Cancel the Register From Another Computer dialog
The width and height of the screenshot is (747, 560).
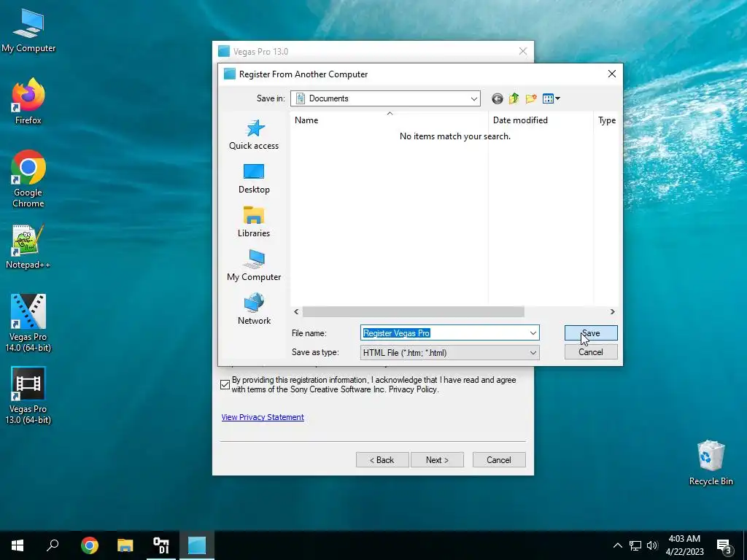pyautogui.click(x=591, y=352)
